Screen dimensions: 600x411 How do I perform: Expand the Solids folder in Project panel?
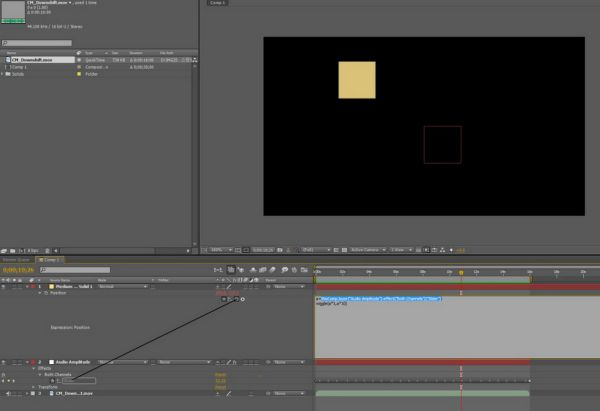(2, 74)
